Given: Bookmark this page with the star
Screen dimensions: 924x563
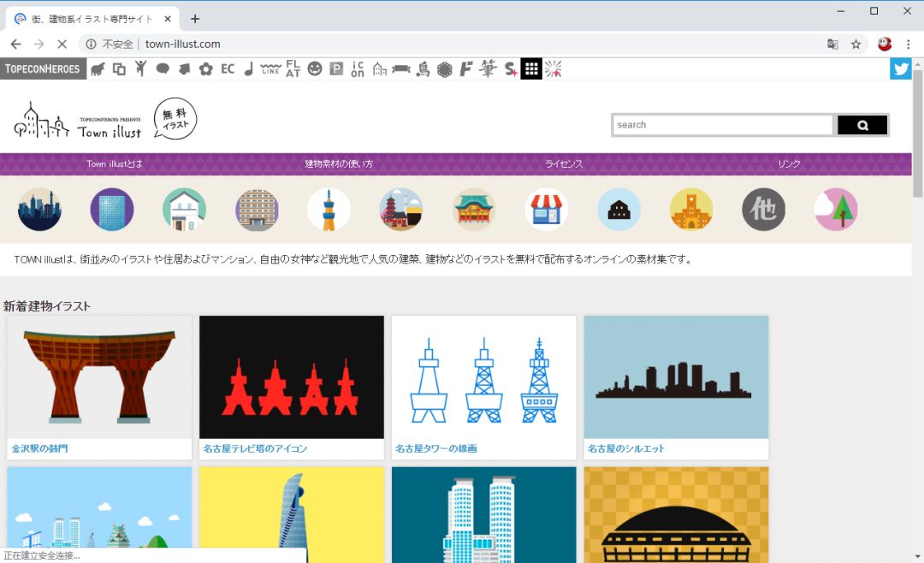Looking at the screenshot, I should 856,44.
